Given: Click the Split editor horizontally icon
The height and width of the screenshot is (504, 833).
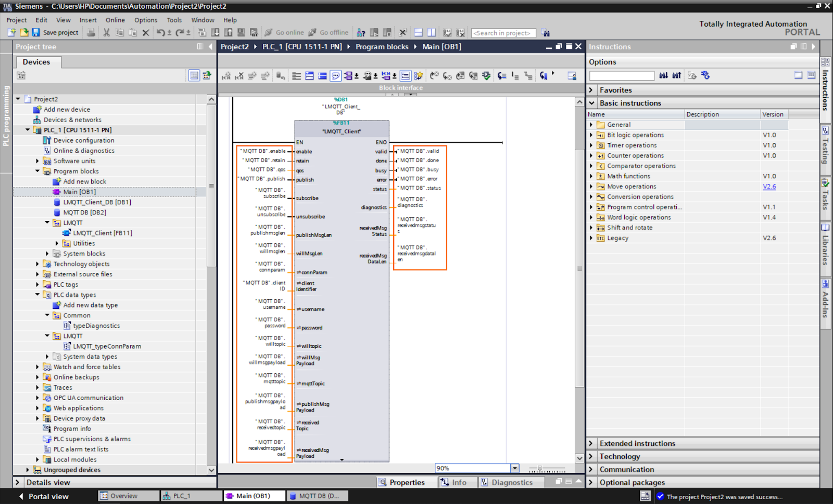Looking at the screenshot, I should (418, 32).
